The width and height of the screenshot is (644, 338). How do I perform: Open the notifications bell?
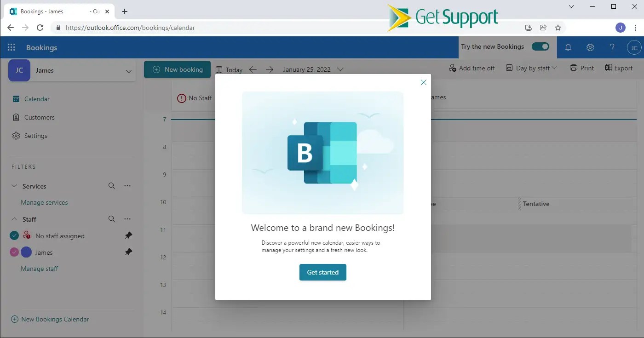point(568,47)
